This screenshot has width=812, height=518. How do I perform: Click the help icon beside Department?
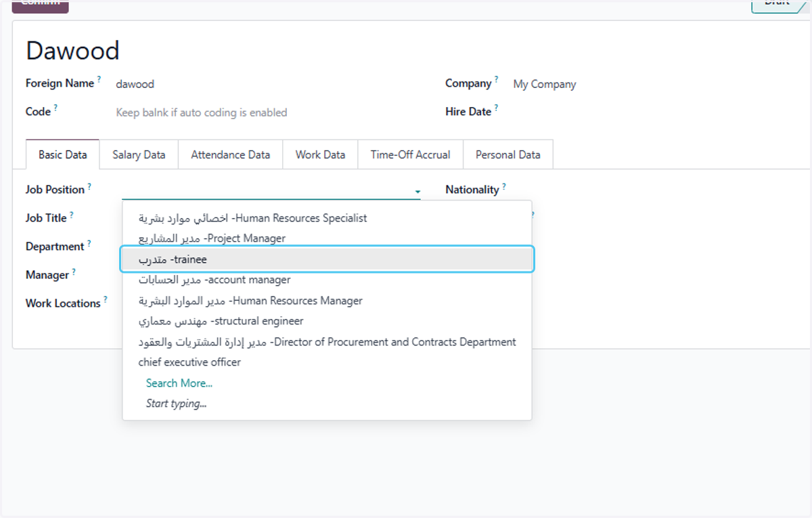point(89,242)
